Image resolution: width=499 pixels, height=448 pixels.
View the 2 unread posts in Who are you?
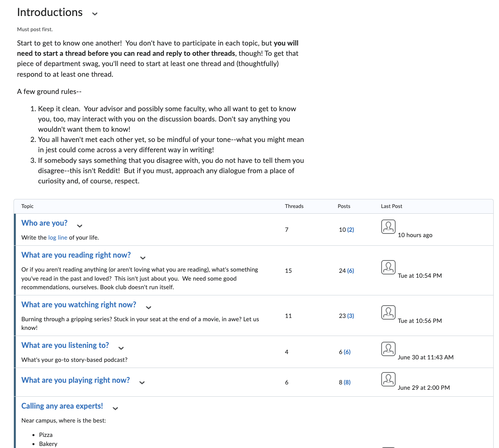pos(350,230)
